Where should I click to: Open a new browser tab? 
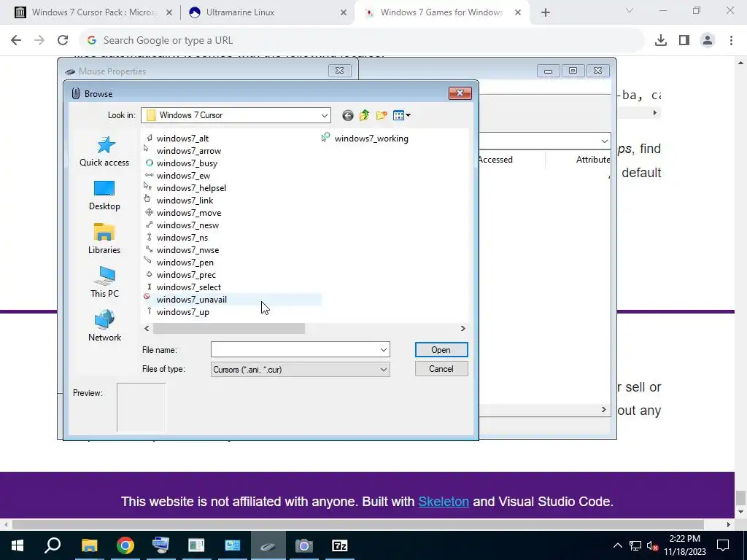(x=546, y=12)
